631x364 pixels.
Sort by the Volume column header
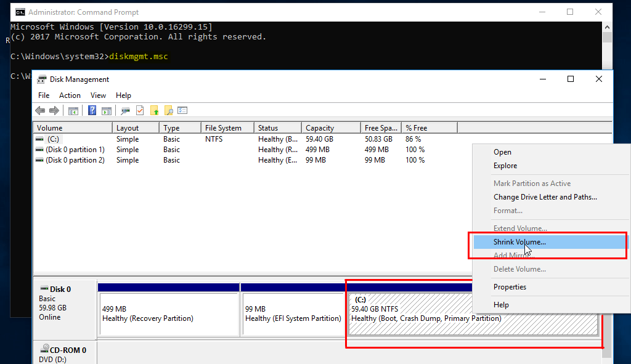pyautogui.click(x=73, y=128)
